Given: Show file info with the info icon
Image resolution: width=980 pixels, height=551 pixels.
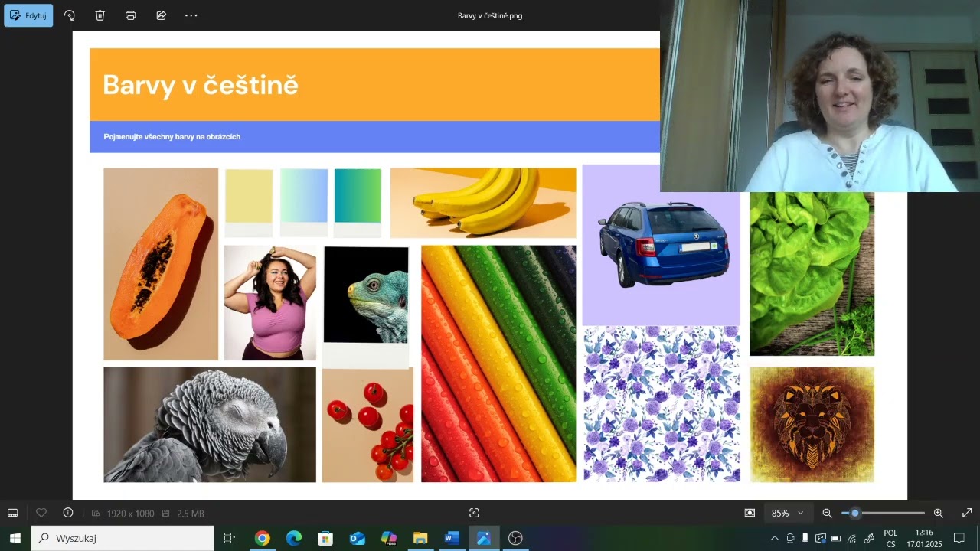Looking at the screenshot, I should click(x=68, y=513).
